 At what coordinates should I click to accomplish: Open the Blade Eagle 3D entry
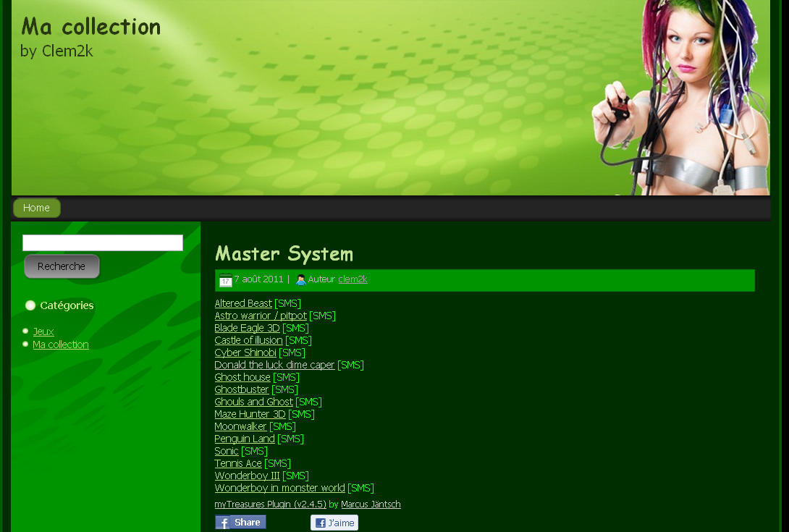point(247,328)
